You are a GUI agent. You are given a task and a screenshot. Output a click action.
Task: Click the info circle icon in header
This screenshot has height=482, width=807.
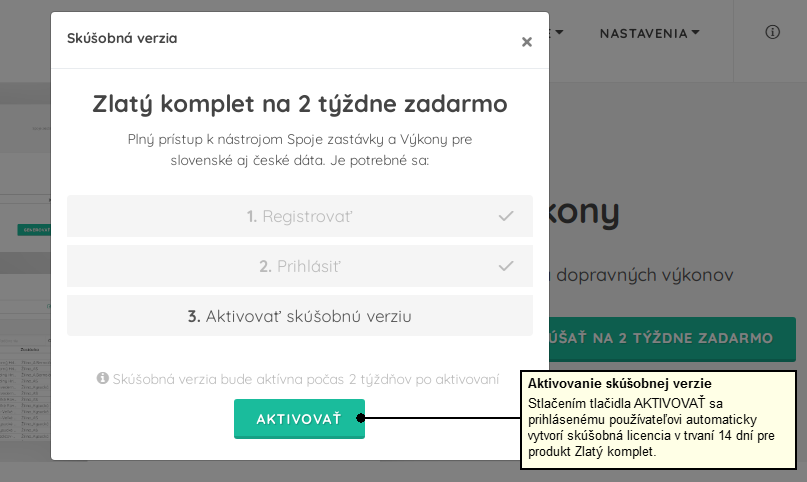(772, 32)
